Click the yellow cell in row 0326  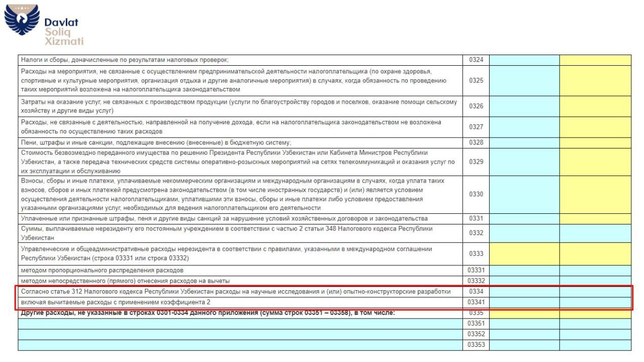coord(595,106)
